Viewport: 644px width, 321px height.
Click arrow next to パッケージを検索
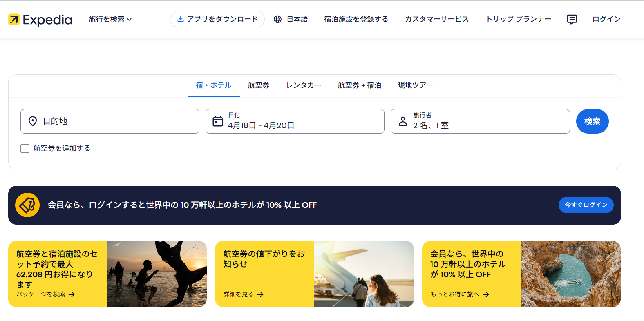tap(72, 294)
